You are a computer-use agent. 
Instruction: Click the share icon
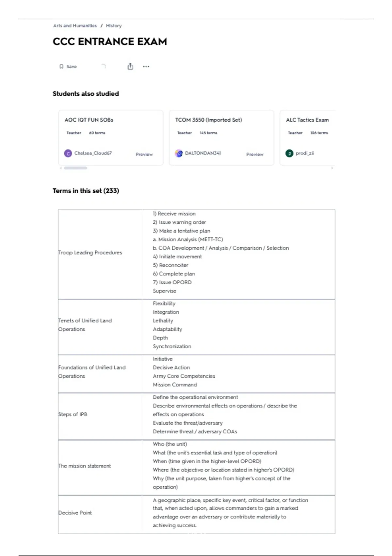click(x=130, y=66)
